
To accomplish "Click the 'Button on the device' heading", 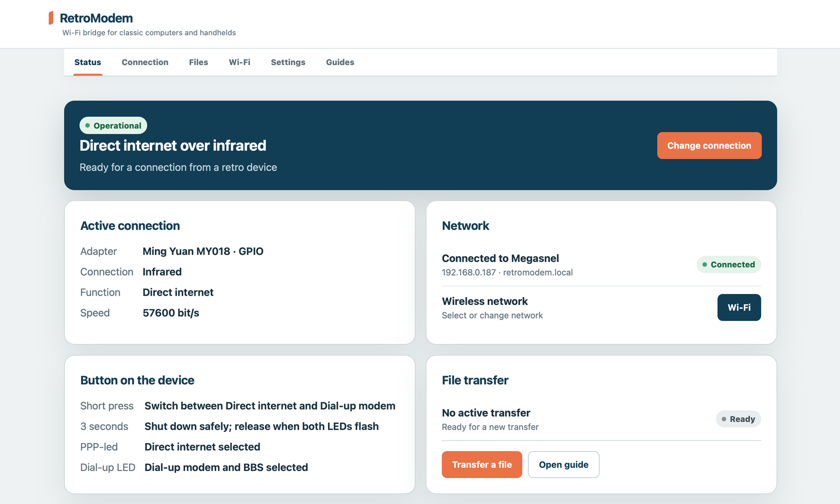I will [x=137, y=381].
